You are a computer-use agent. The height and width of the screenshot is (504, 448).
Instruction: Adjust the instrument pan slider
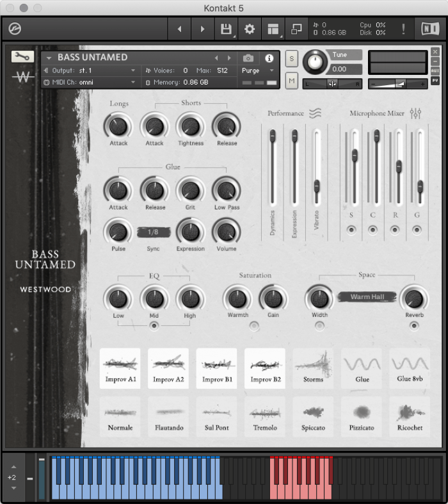tap(332, 84)
